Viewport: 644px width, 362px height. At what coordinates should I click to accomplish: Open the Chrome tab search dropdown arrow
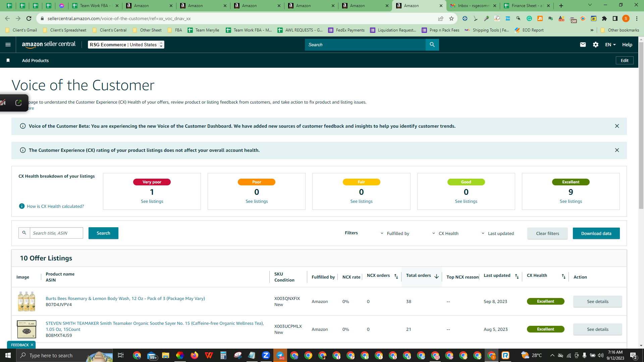(x=590, y=5)
